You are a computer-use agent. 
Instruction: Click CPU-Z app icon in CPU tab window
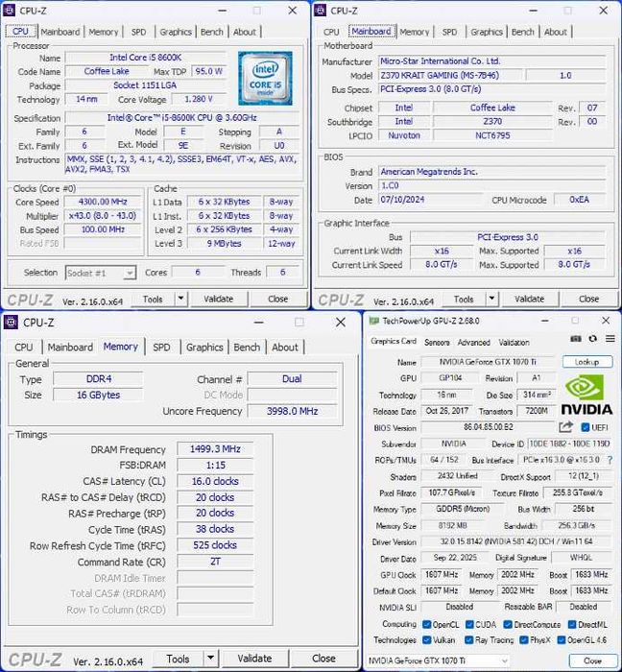10,11
